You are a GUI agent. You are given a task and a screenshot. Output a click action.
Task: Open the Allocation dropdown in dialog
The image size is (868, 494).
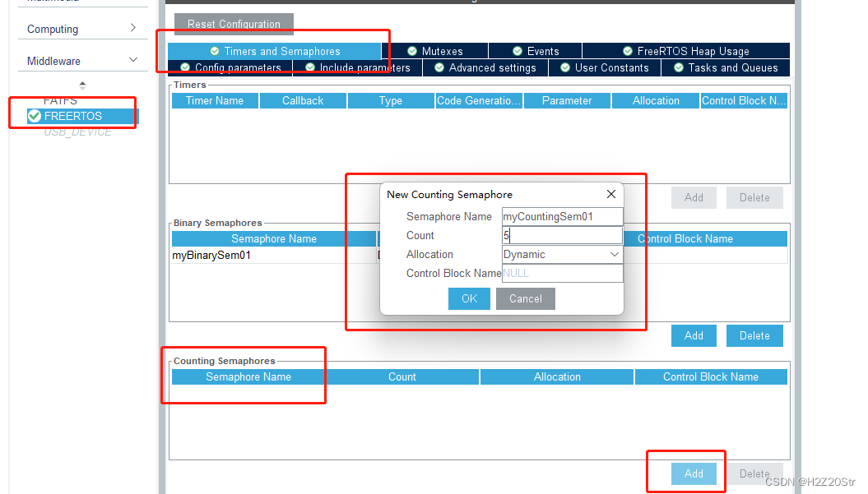coord(563,255)
